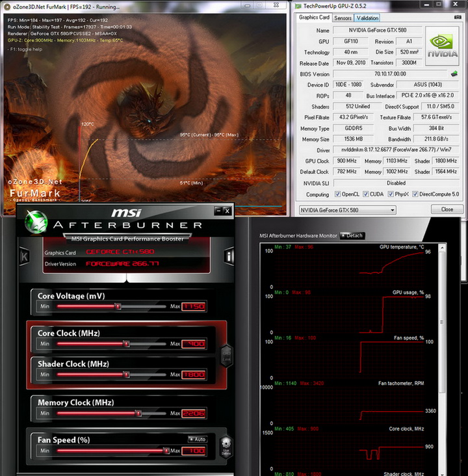Viewport: 468px width, 476px height.
Task: Click the NVIDIA logo in GPU-Z
Action: [x=442, y=46]
